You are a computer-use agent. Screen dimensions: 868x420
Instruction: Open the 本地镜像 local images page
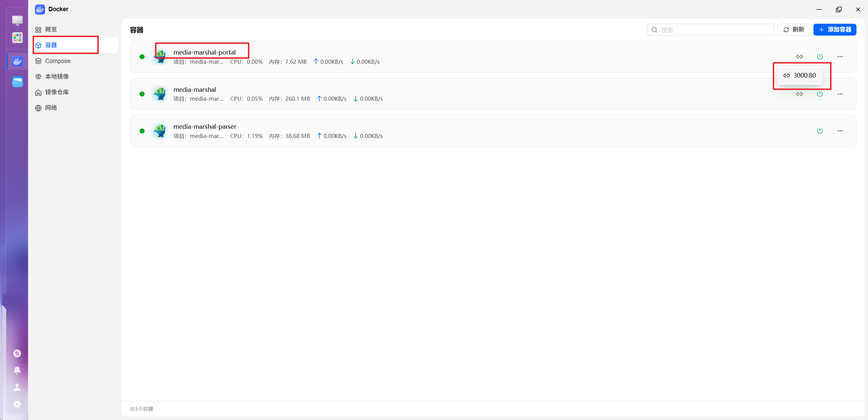[x=75, y=77]
